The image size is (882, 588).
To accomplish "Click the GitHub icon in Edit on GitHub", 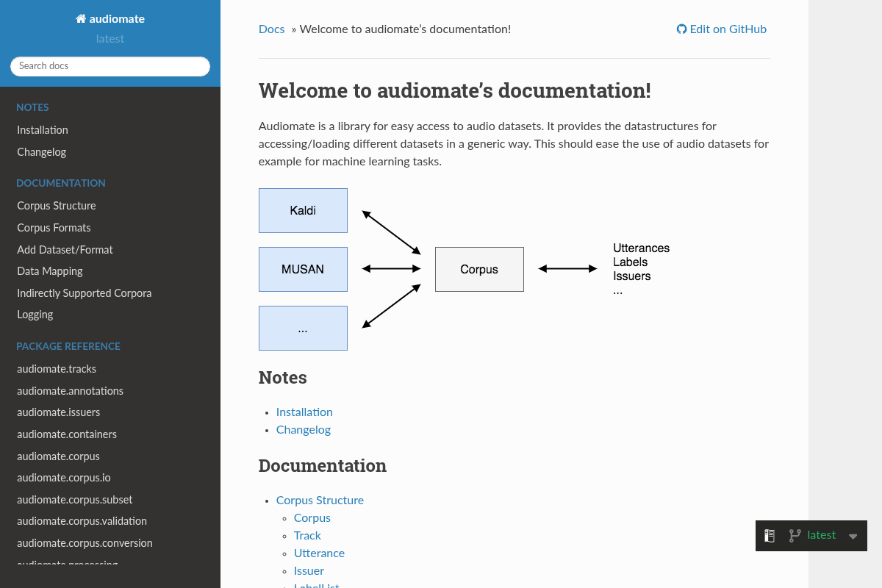I will [x=681, y=29].
